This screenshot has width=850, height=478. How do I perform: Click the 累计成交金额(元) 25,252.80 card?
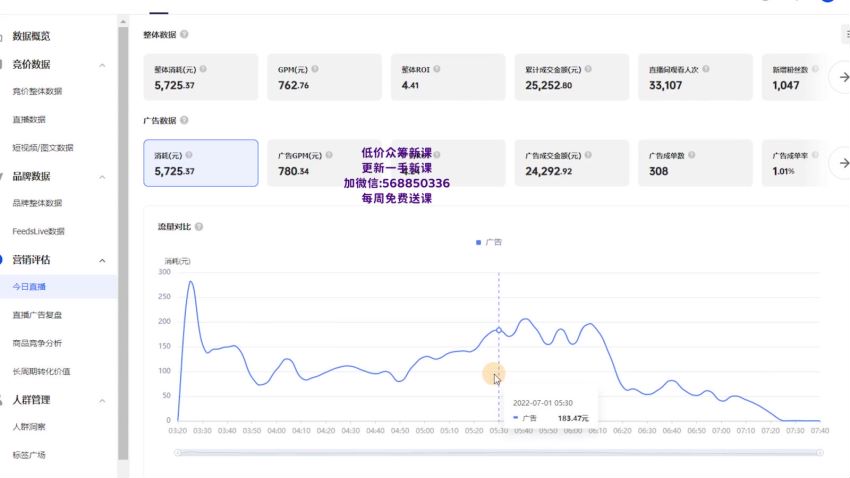(x=572, y=77)
